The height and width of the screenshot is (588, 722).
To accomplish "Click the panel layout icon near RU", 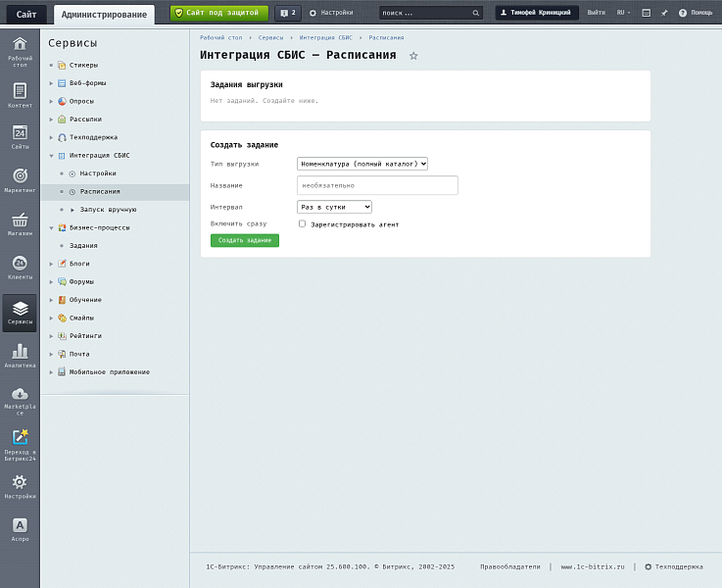I will coord(646,13).
